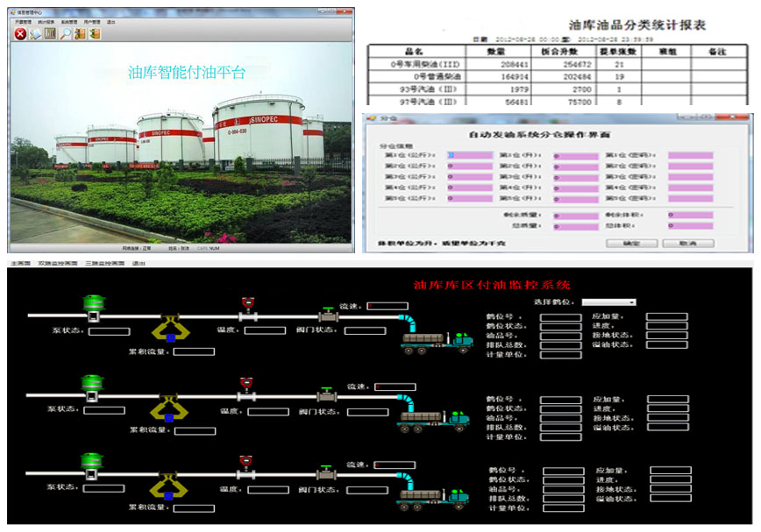Click the yellow filter device on first pipeline

(169, 329)
